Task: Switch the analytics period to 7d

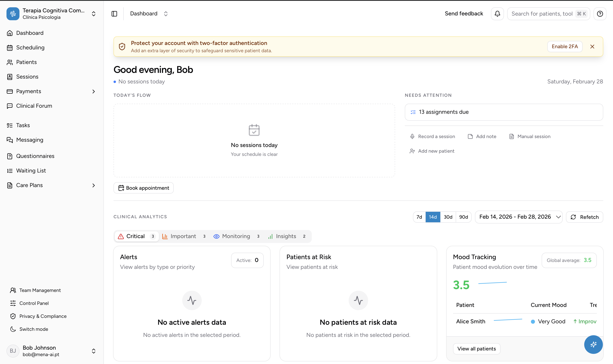Action: click(419, 217)
